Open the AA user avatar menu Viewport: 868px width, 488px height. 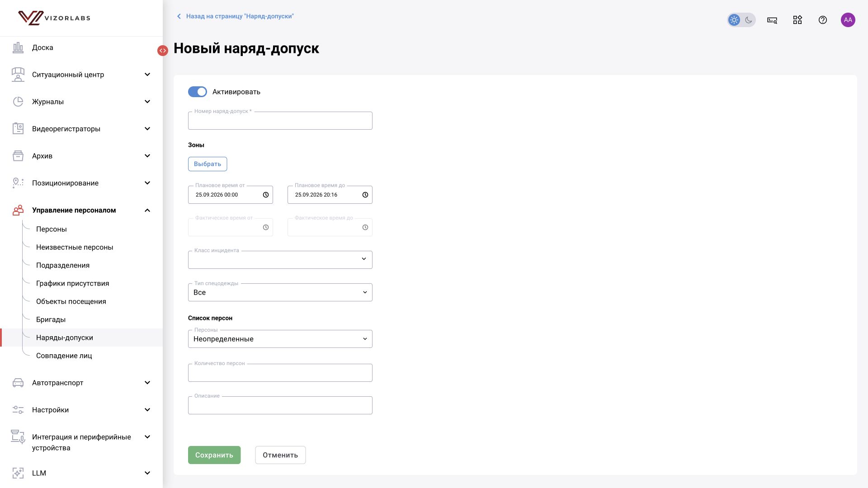pos(848,20)
